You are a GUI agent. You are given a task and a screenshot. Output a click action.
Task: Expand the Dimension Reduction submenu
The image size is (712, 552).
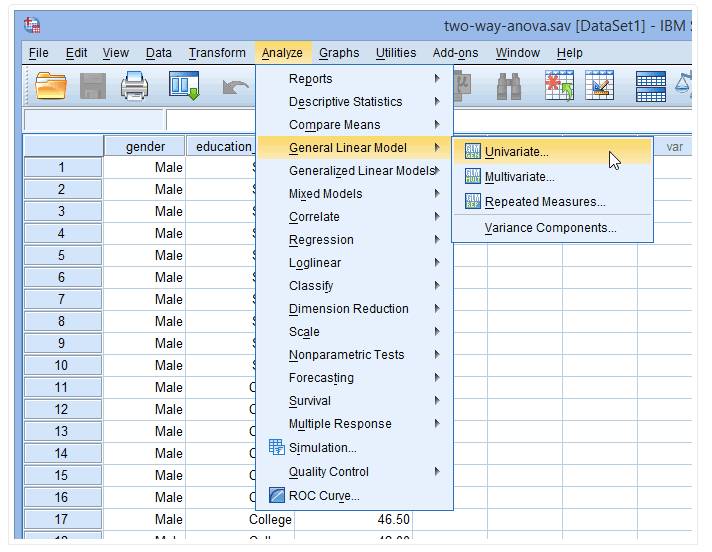point(355,309)
